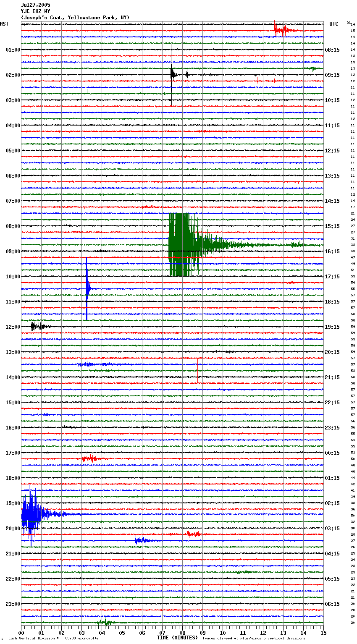Click the 15 minute tick label on bottom axis
This screenshot has width=357, height=644.
pos(323,633)
